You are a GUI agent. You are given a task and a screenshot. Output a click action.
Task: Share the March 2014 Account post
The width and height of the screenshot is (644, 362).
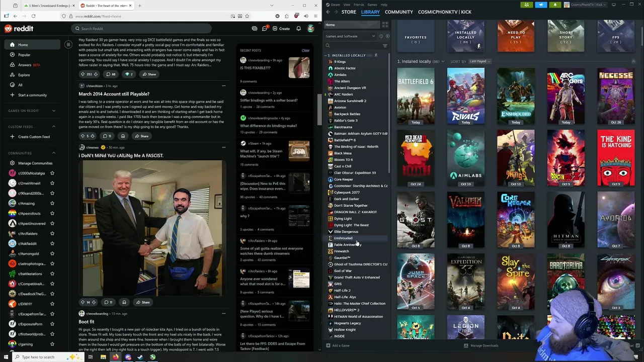[x=141, y=136]
